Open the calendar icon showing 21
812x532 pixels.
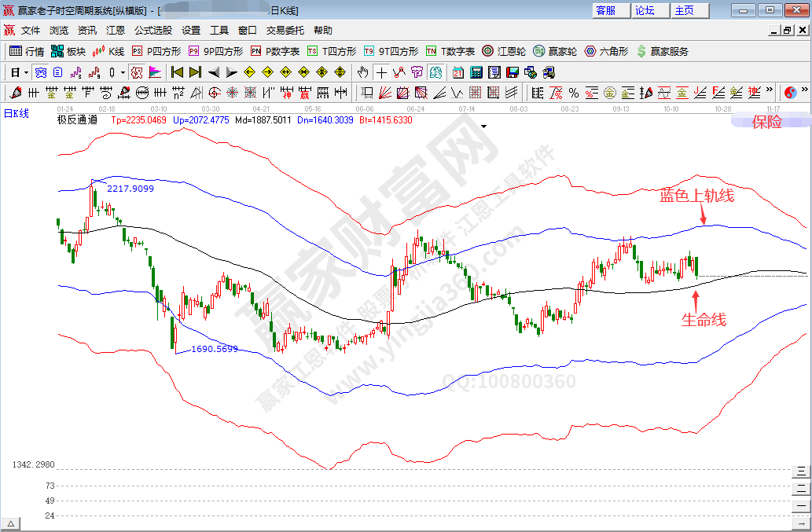point(458,72)
